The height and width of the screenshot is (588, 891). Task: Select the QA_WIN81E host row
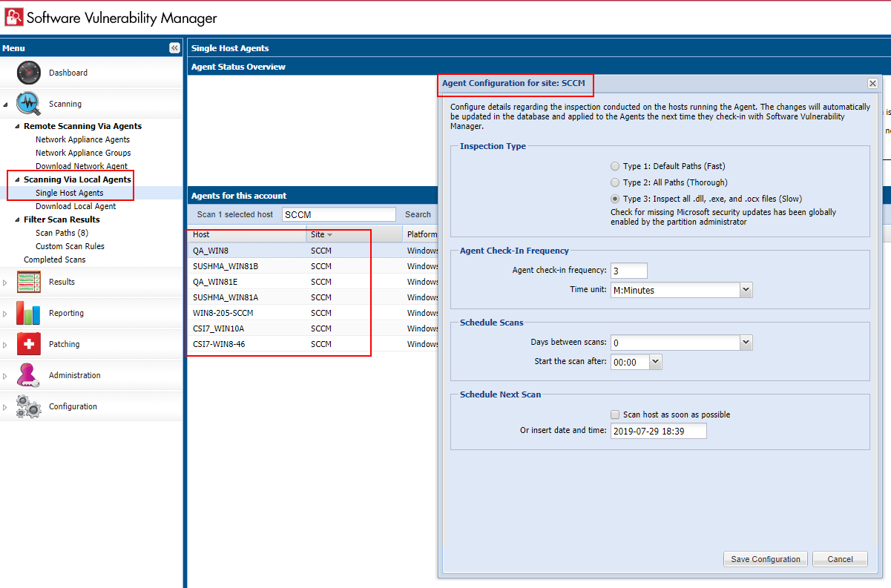[312, 282]
